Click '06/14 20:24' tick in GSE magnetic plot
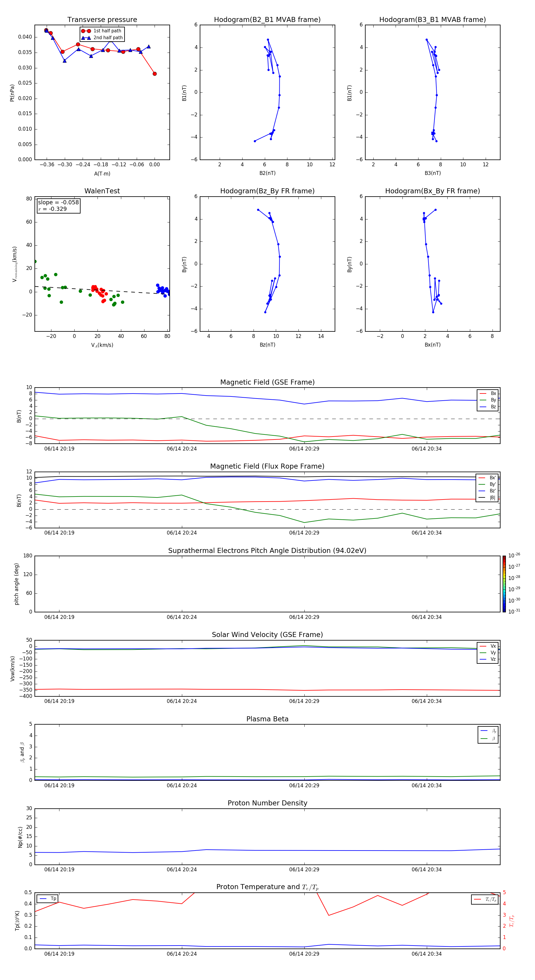 point(182,448)
